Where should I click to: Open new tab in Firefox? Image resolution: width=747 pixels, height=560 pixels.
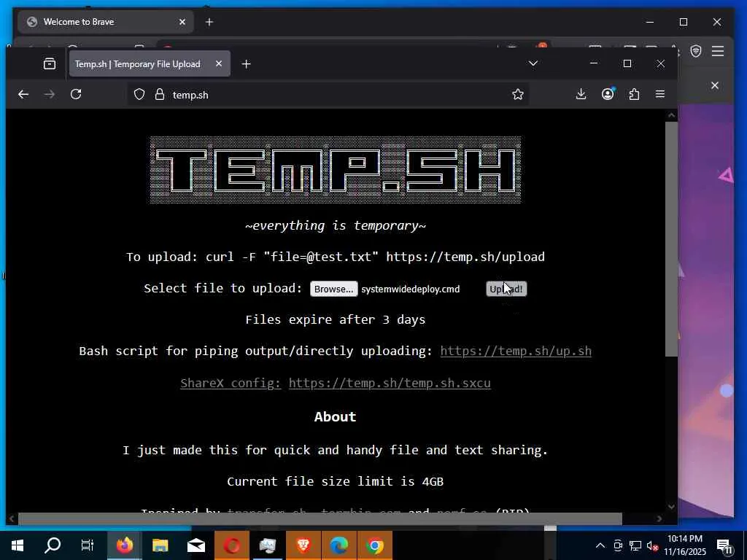point(246,64)
